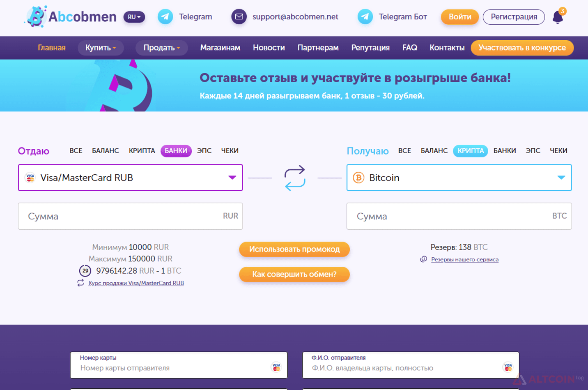588x390 pixels.
Task: Go to Главная page
Action: (52, 48)
